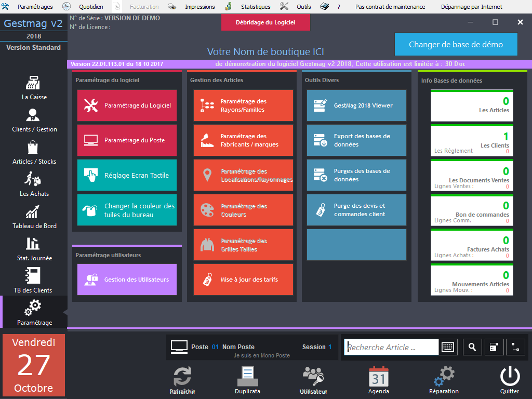
Task: Open the Paramétrages menu
Action: point(35,7)
